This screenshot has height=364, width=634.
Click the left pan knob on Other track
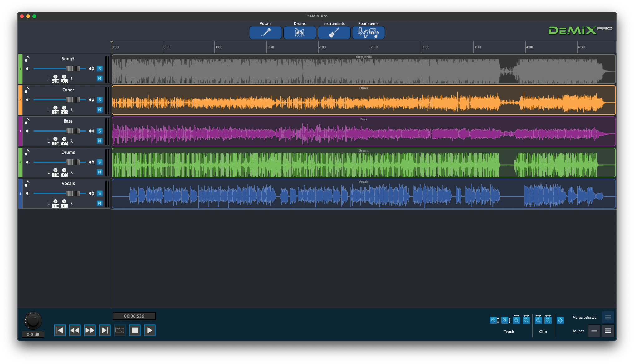[x=56, y=108]
